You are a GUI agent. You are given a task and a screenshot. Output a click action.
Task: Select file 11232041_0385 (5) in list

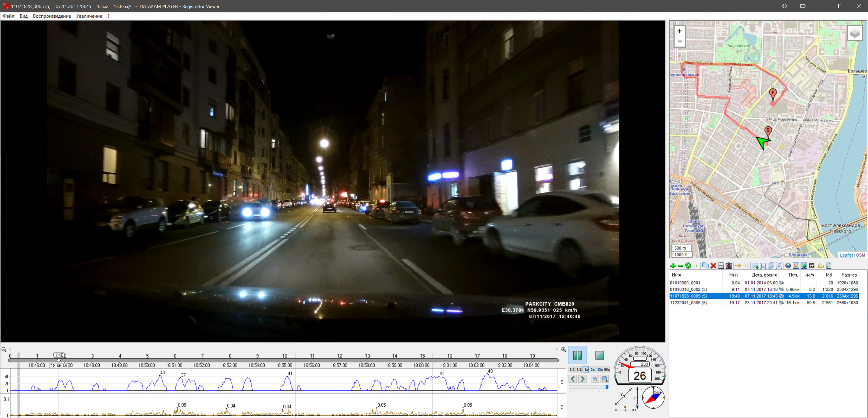pos(688,303)
